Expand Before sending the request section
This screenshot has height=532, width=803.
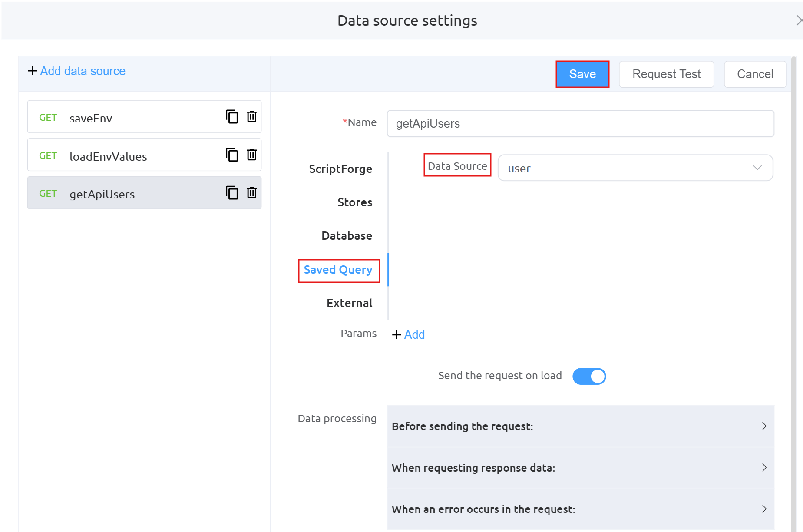click(580, 426)
